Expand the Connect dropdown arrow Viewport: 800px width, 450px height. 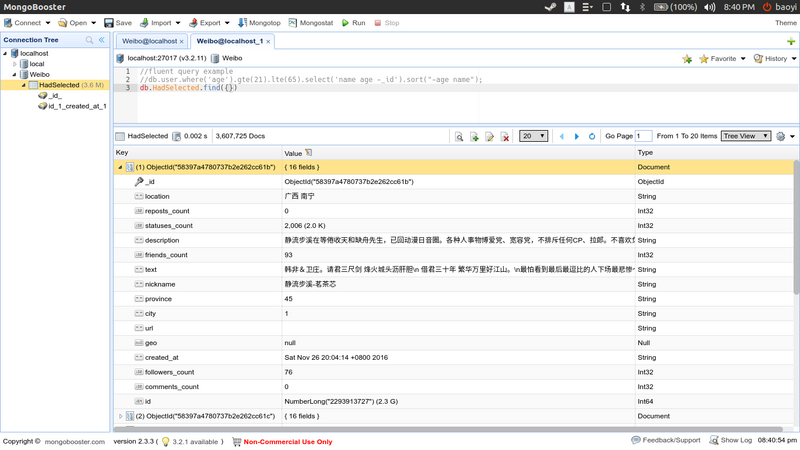point(48,23)
